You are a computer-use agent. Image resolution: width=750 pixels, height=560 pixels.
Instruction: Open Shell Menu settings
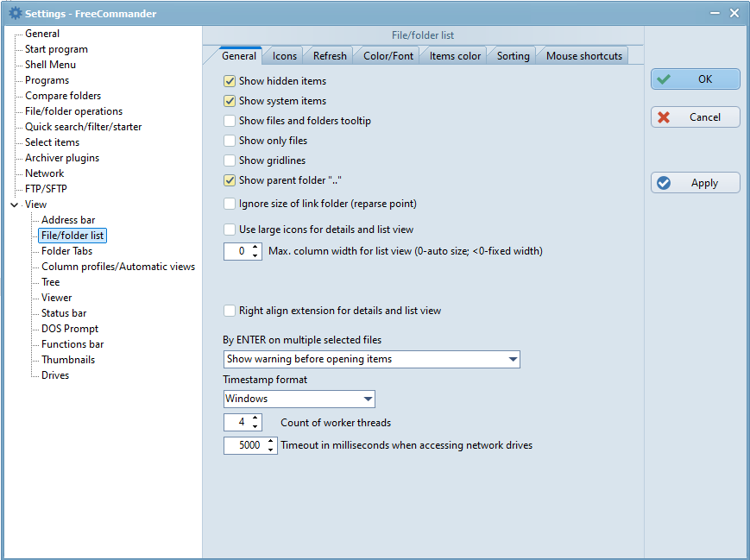50,65
